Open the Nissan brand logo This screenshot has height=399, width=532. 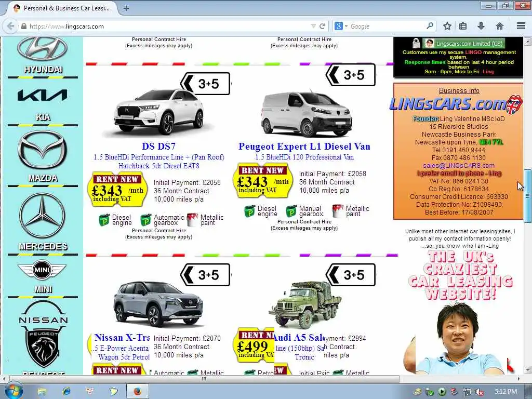pyautogui.click(x=43, y=312)
